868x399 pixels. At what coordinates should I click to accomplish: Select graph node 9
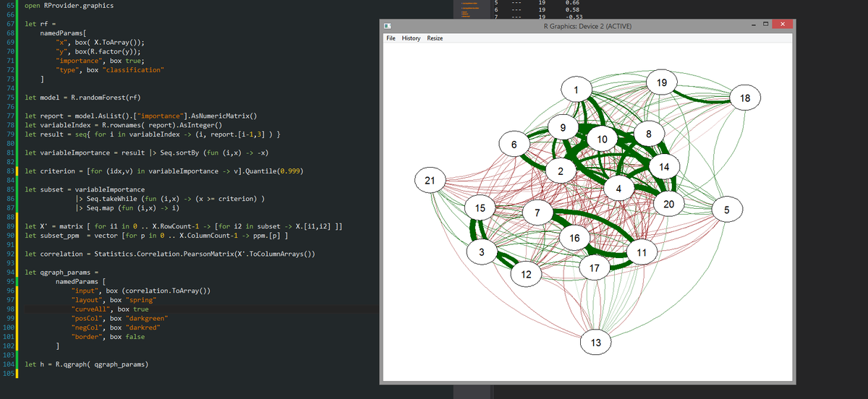[563, 127]
